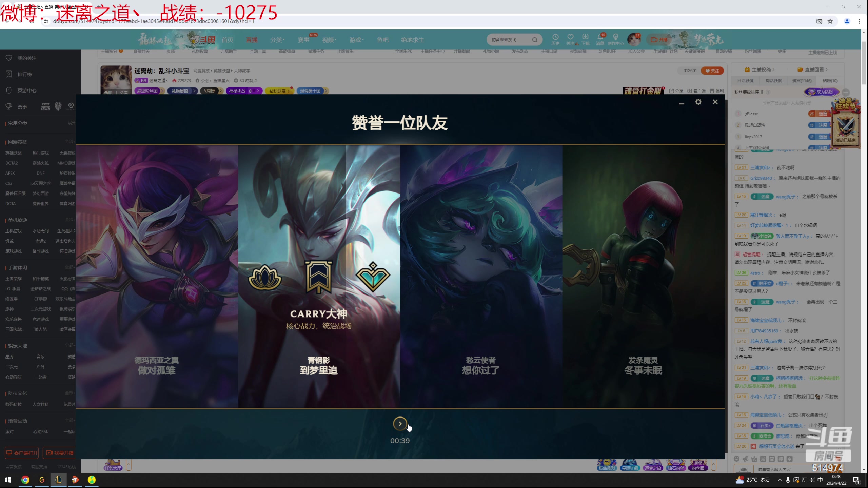
Task: Click chat megaphone horn icon
Action: pos(745,459)
